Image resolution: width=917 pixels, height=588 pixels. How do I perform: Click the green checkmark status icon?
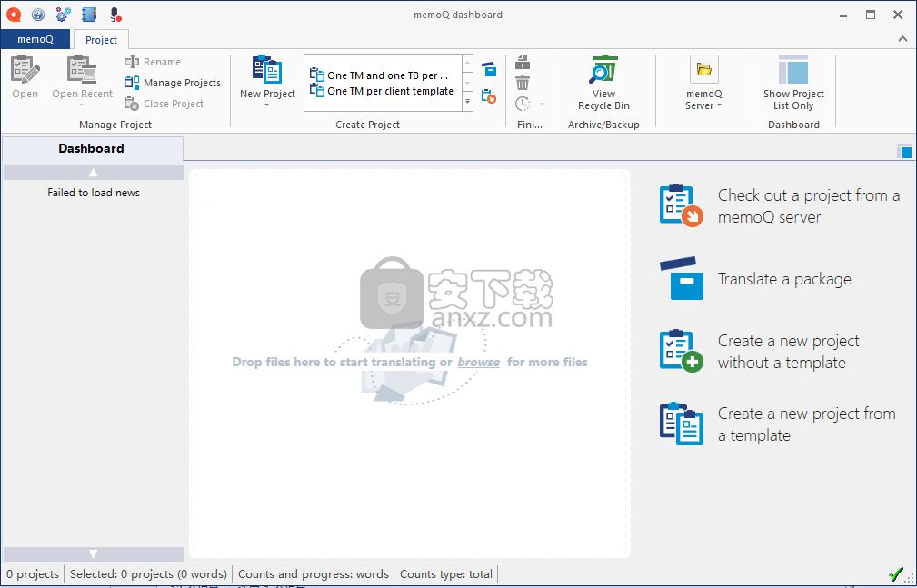click(x=895, y=574)
